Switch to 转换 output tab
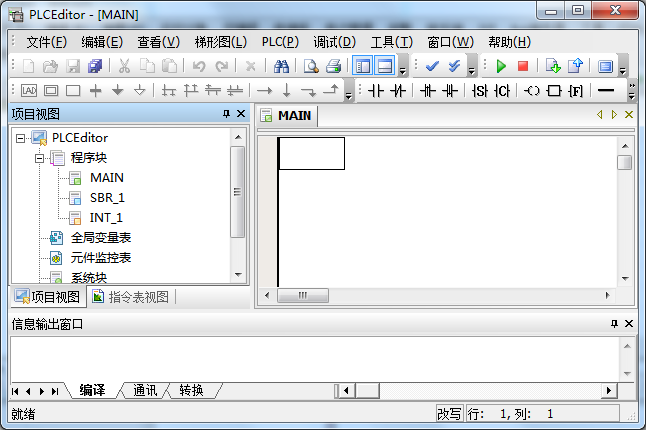Viewport: 646px width, 430px height. (191, 390)
